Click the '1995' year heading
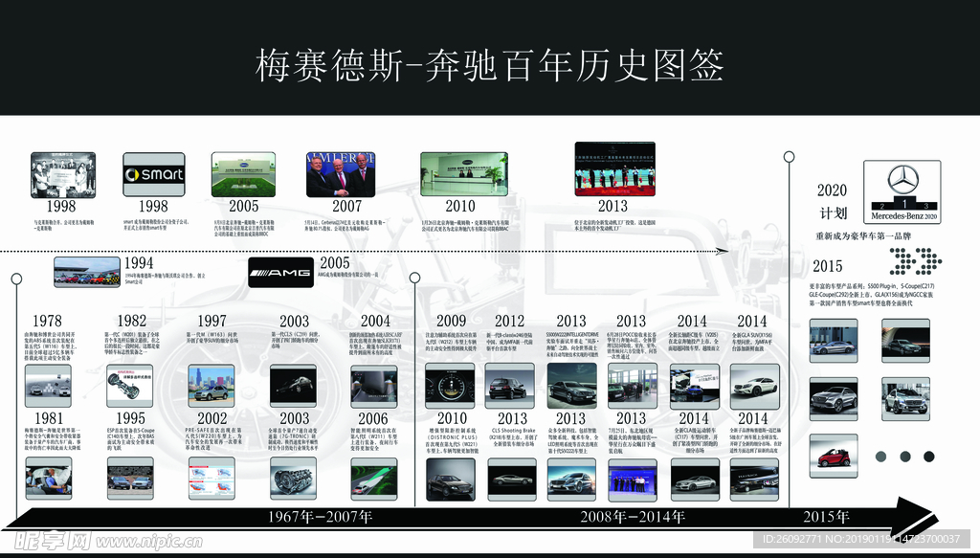980x558 pixels. coord(130,418)
